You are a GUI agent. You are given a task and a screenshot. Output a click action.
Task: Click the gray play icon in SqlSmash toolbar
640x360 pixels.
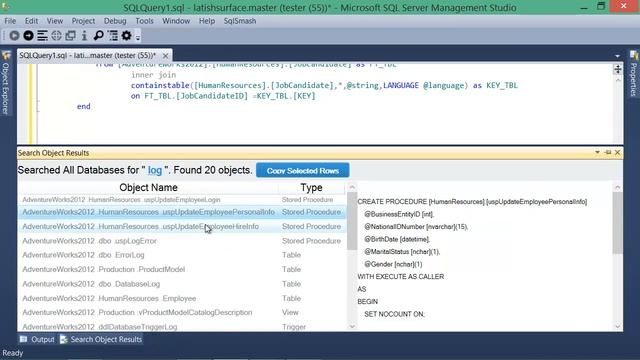pos(14,36)
